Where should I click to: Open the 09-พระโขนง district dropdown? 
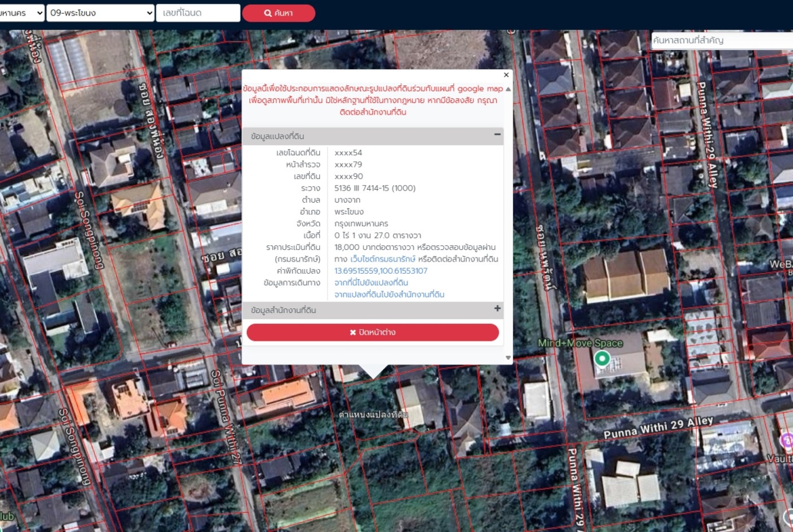tap(100, 13)
